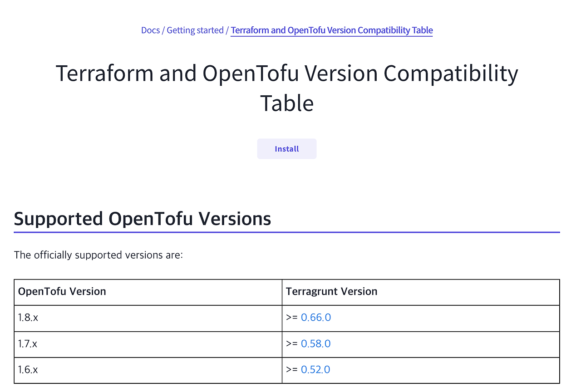This screenshot has width=581, height=392.
Task: Select the 1.6.x table cell
Action: 148,370
